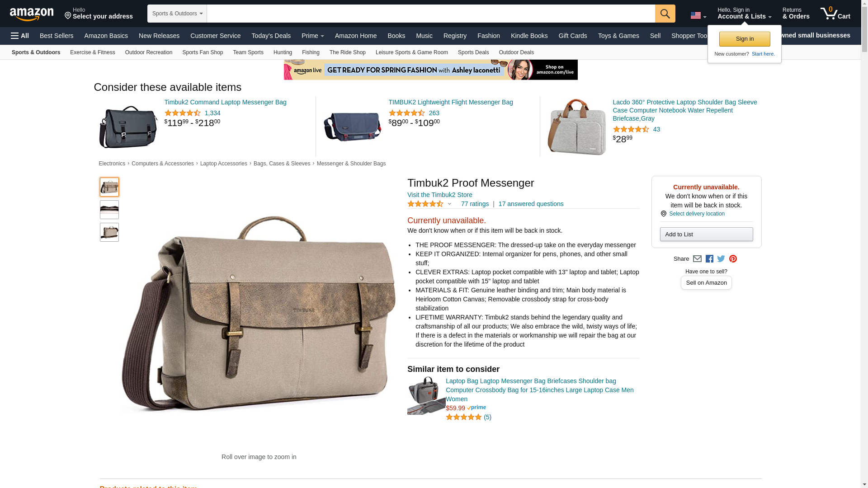The image size is (868, 488).
Task: Share product on Pinterest icon
Action: (733, 259)
